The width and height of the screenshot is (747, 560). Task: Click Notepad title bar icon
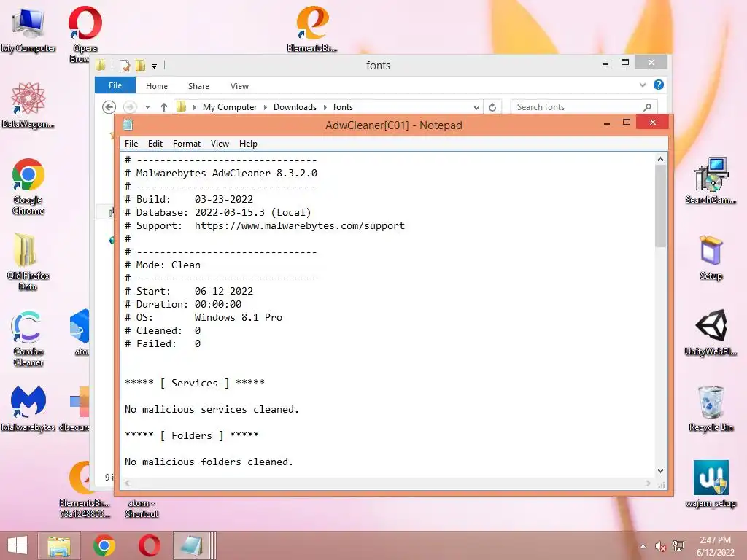128,125
